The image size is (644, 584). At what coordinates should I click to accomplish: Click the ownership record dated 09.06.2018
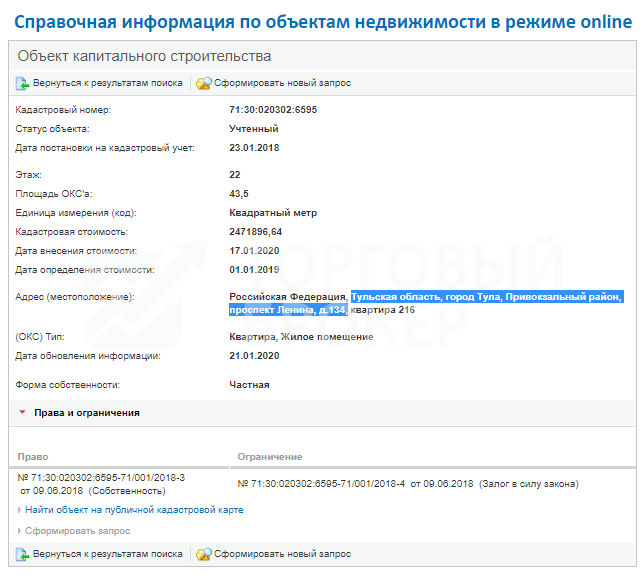point(101,484)
